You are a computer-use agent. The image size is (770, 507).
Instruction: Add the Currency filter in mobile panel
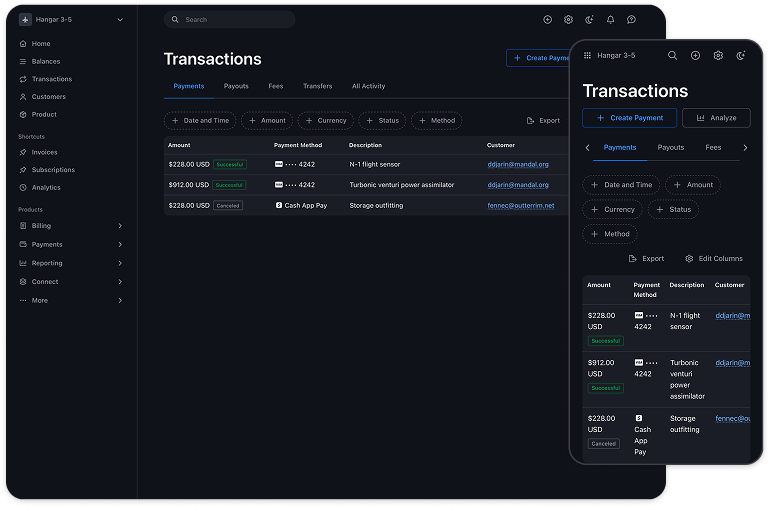pos(612,210)
